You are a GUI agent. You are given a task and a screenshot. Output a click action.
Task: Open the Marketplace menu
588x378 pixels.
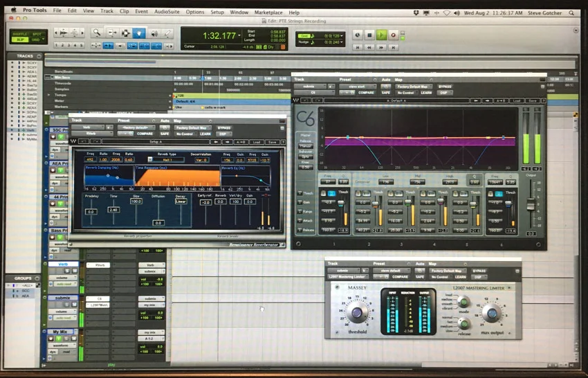pyautogui.click(x=268, y=12)
